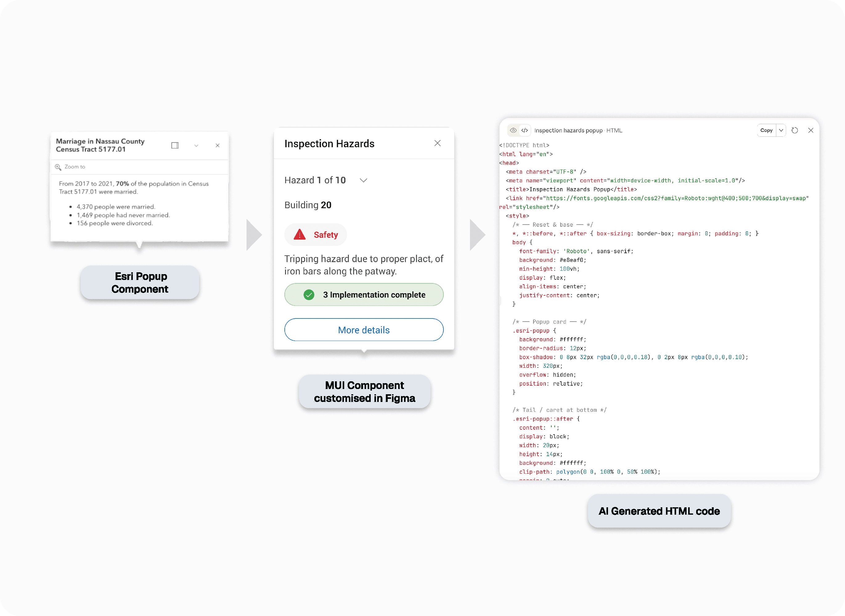Image resolution: width=845 pixels, height=616 pixels.
Task: Click the Zoom to action text
Action: pyautogui.click(x=75, y=167)
